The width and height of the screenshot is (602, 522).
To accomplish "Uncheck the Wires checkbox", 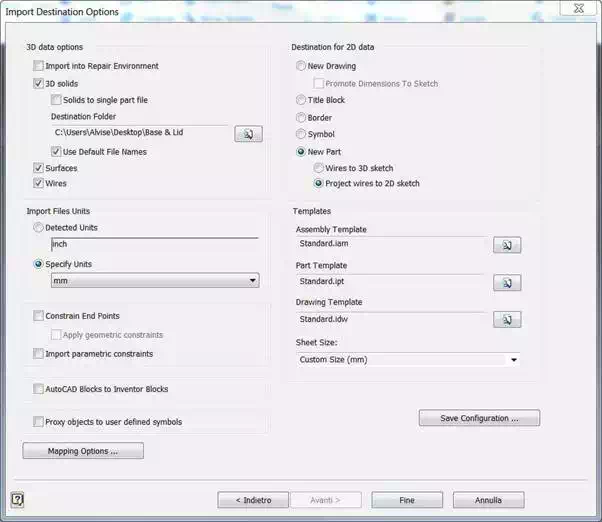I will tap(38, 183).
